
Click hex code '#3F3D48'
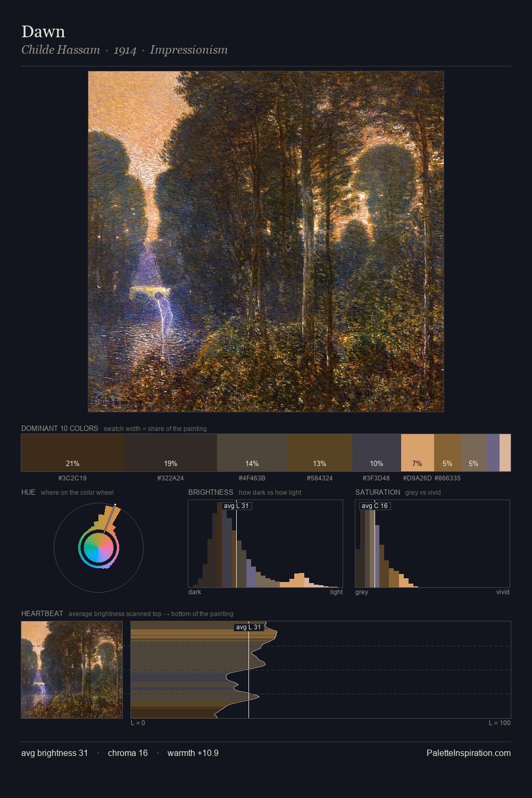(376, 478)
